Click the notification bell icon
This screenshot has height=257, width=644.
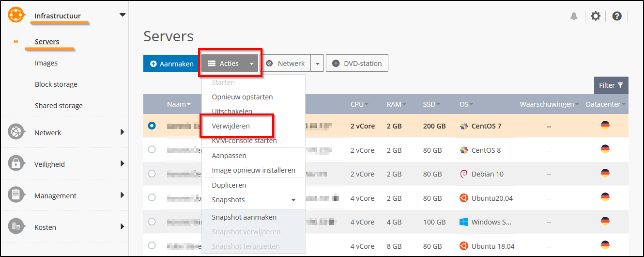(574, 16)
